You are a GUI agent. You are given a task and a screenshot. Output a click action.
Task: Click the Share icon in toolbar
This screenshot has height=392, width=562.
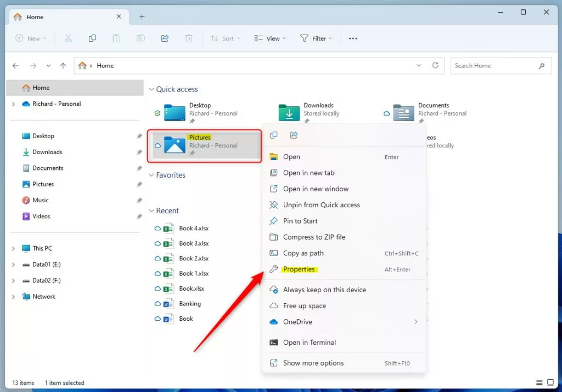point(165,38)
